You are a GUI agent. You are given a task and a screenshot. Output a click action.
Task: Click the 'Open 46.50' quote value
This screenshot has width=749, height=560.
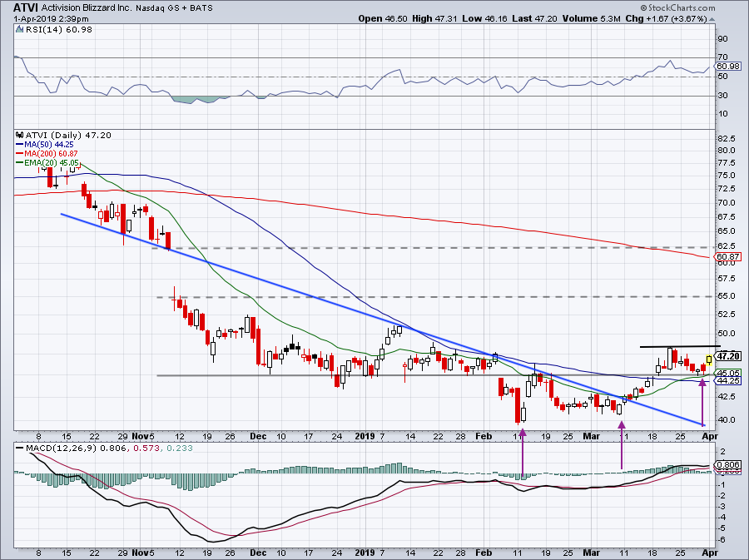pyautogui.click(x=383, y=18)
